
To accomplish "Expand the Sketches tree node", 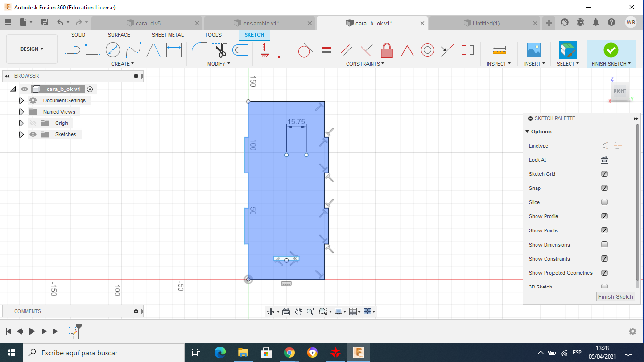I will [x=21, y=134].
